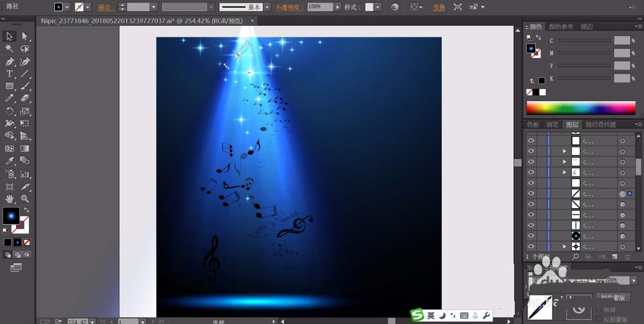This screenshot has width=644, height=324.
Task: Click the 描边 stroke link in control bar
Action: (x=106, y=7)
